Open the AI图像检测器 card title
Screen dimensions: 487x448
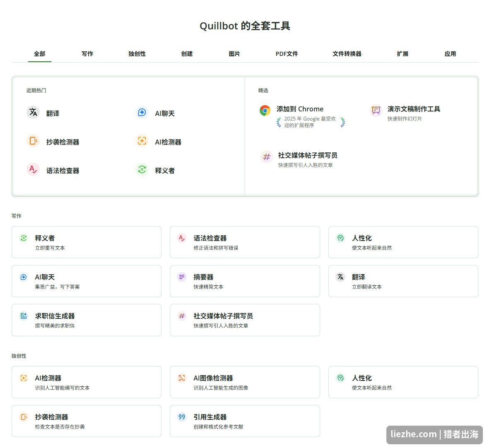click(x=213, y=378)
